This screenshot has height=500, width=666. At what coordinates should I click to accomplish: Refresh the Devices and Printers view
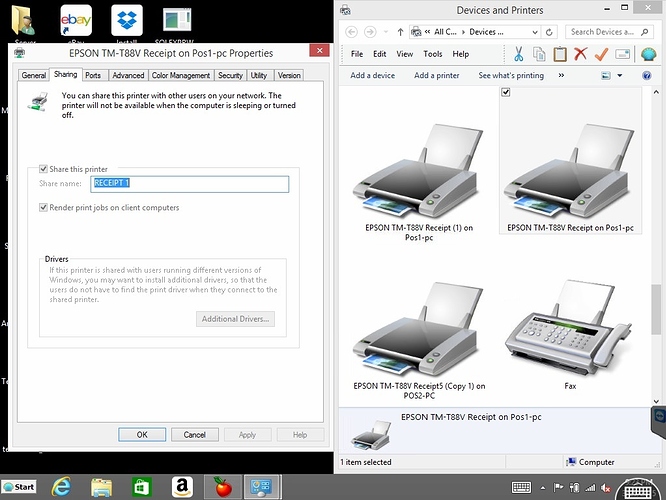point(549,32)
